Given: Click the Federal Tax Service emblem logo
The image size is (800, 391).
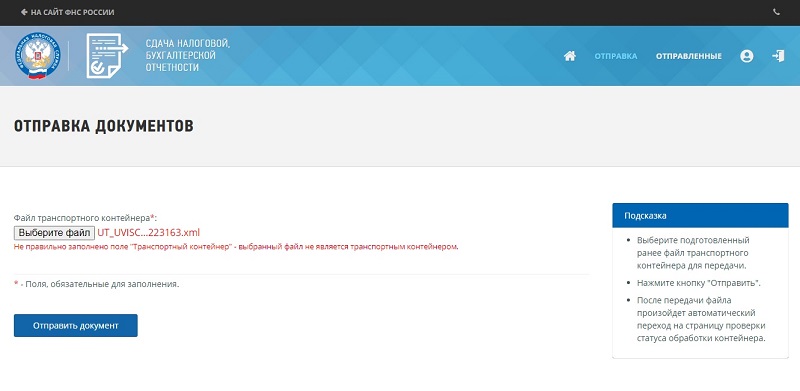Looking at the screenshot, I should [37, 56].
